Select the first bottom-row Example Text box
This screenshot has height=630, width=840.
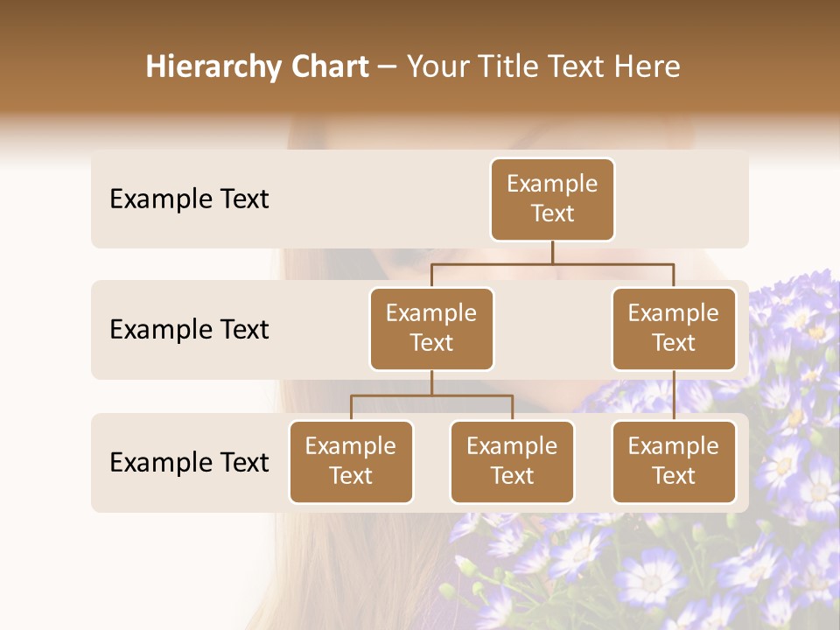(x=351, y=462)
